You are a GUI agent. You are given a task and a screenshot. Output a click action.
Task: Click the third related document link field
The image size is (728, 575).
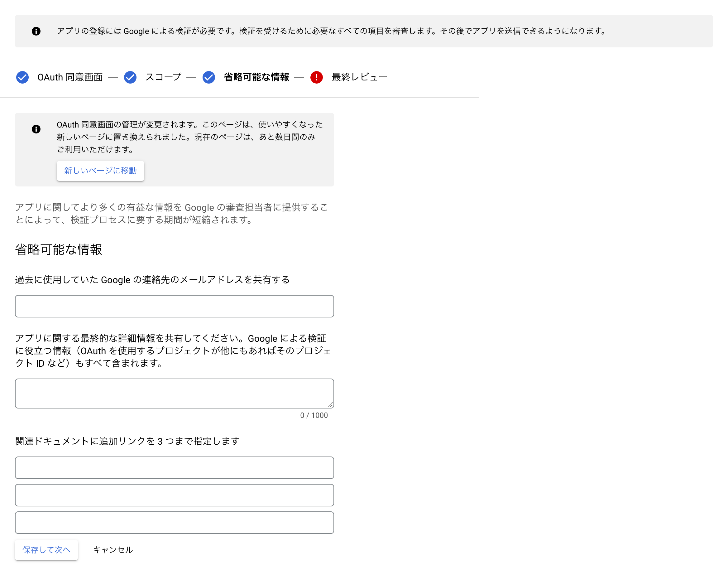[174, 522]
